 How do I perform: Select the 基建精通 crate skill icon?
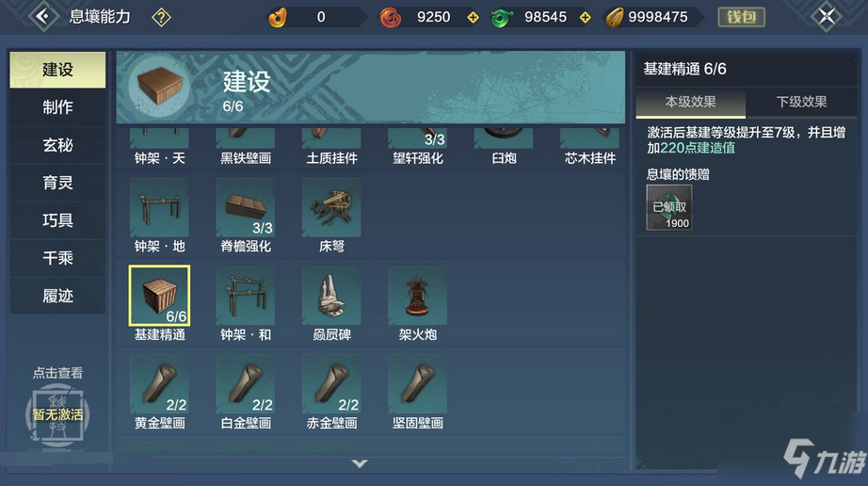159,296
